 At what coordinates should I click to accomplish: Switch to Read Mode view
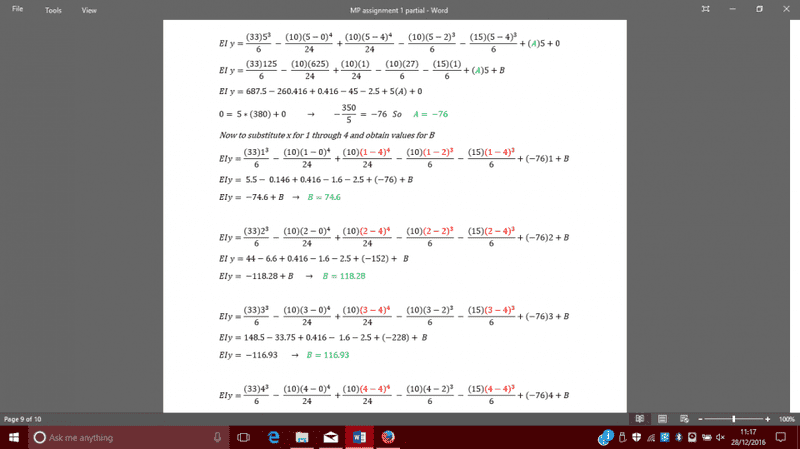tap(639, 419)
